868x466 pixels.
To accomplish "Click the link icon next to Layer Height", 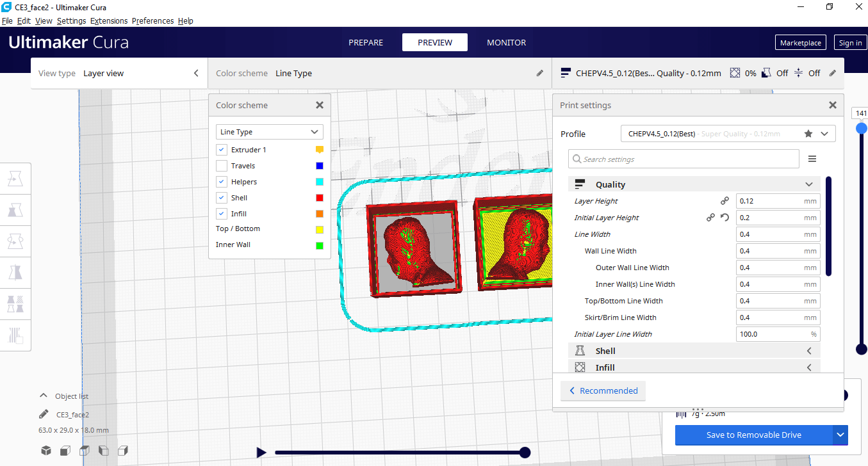I will [725, 201].
